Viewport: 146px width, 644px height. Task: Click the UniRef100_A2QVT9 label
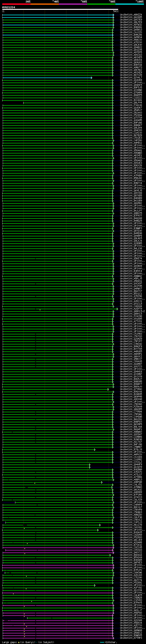click(131, 309)
